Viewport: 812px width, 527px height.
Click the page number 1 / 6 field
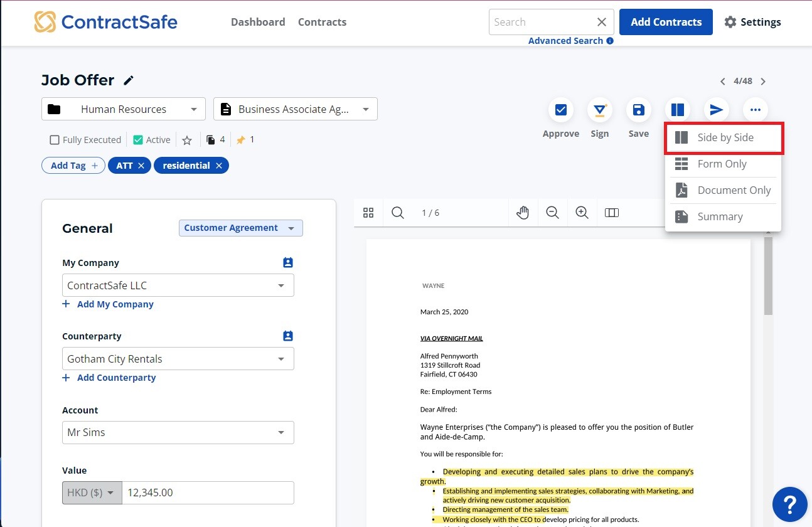[x=430, y=213]
